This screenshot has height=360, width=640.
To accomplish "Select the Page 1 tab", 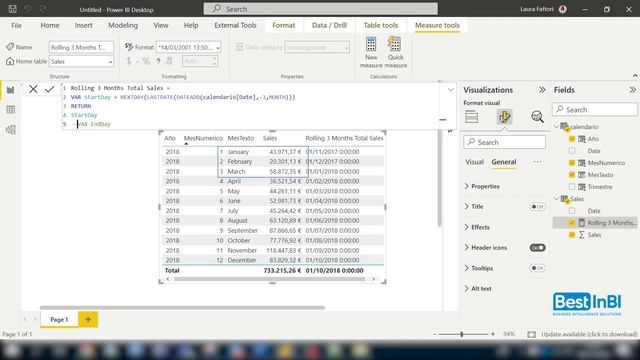I will (x=59, y=319).
